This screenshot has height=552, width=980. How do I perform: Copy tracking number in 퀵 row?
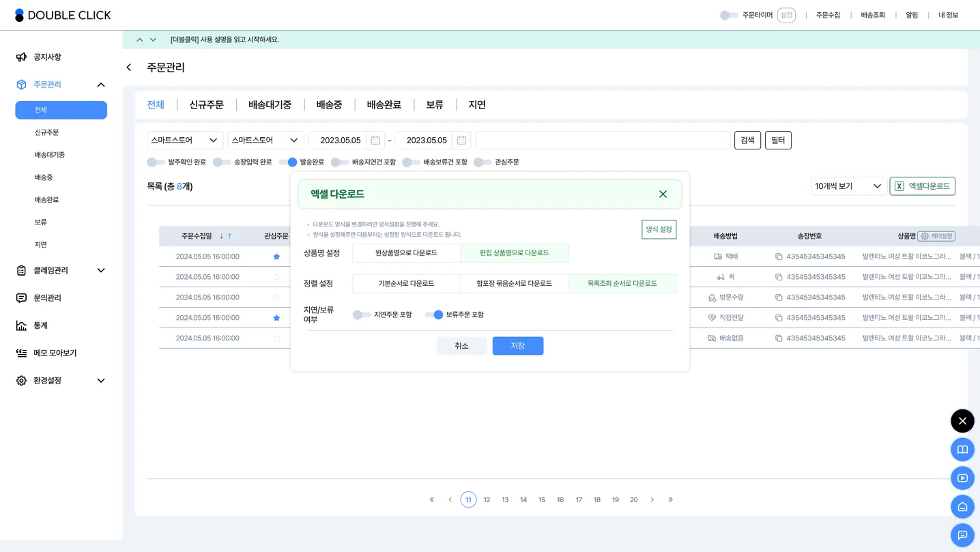[x=779, y=277]
